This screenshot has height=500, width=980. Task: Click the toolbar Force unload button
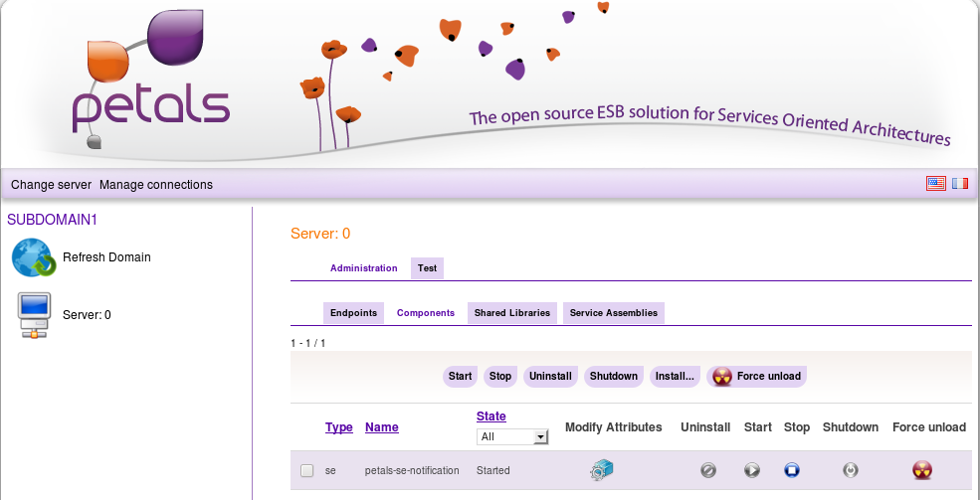[x=756, y=377]
